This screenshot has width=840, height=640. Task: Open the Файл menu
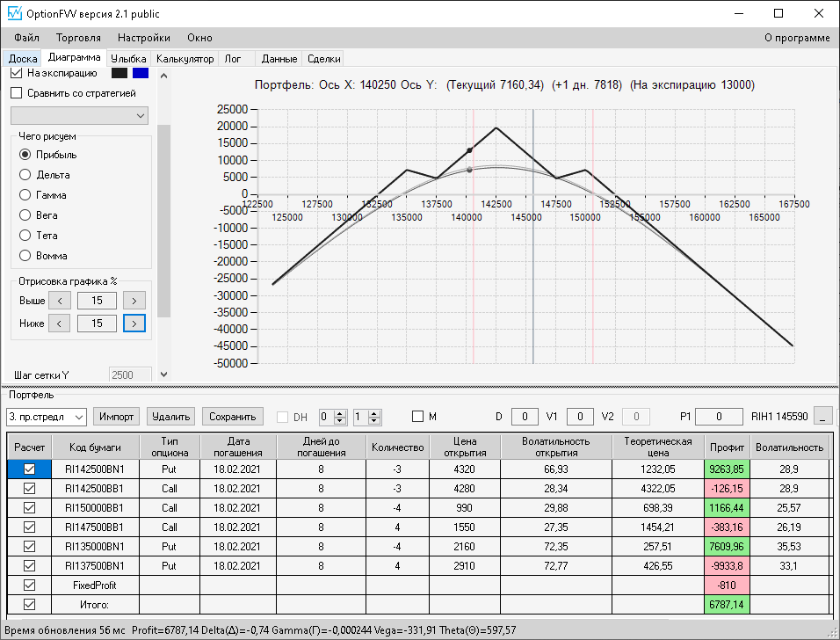26,38
